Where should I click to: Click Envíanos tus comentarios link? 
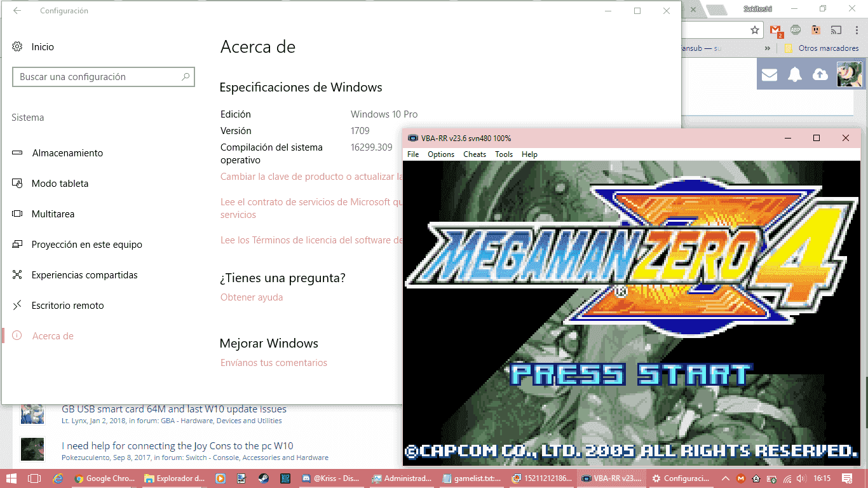(x=274, y=363)
